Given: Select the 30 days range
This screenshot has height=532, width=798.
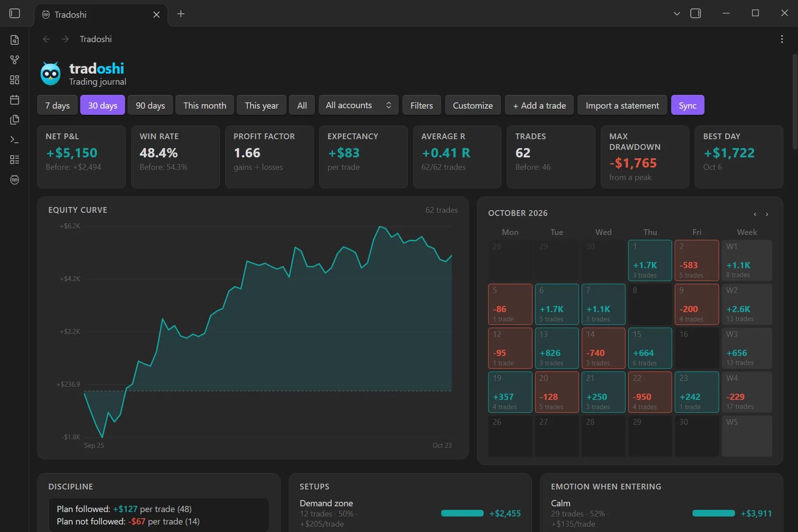Looking at the screenshot, I should (102, 105).
